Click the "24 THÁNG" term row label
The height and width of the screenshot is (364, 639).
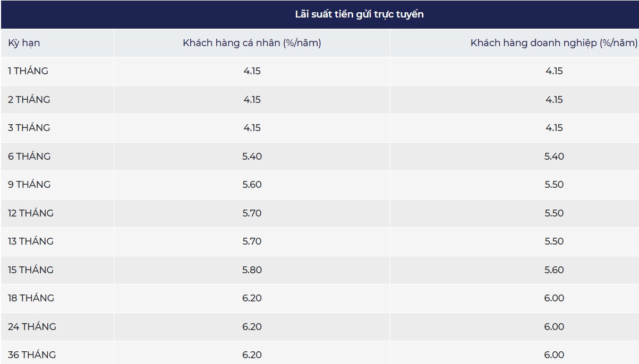coord(32,327)
